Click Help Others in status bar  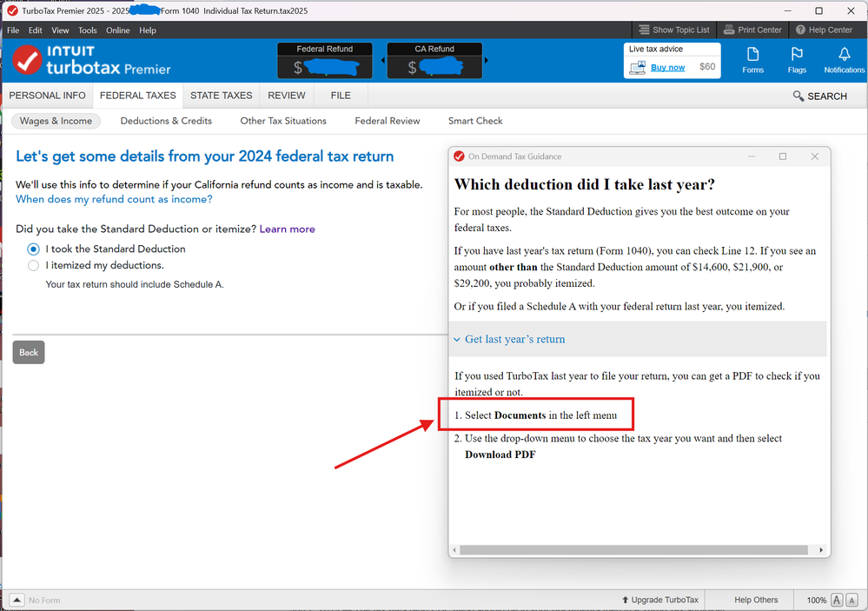coord(756,600)
